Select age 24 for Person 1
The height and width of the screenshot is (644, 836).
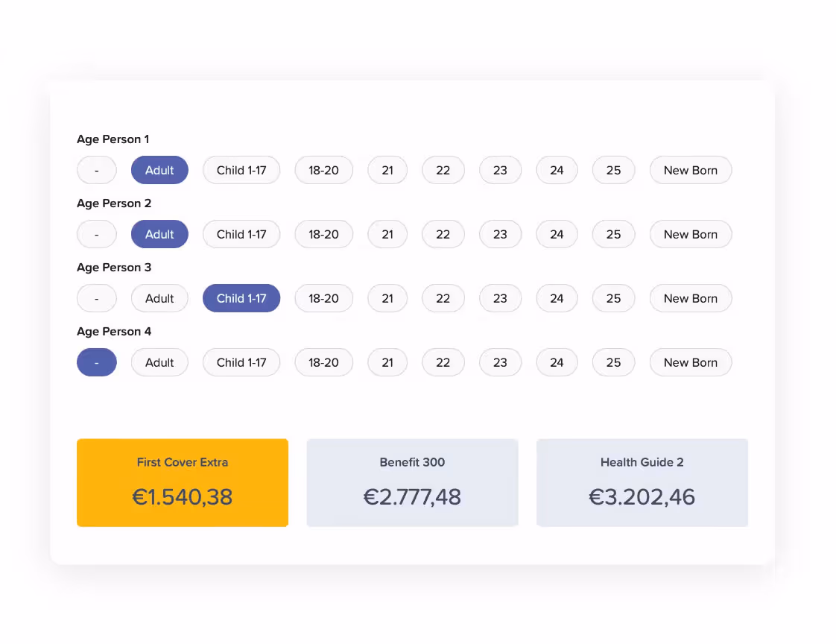tap(557, 170)
